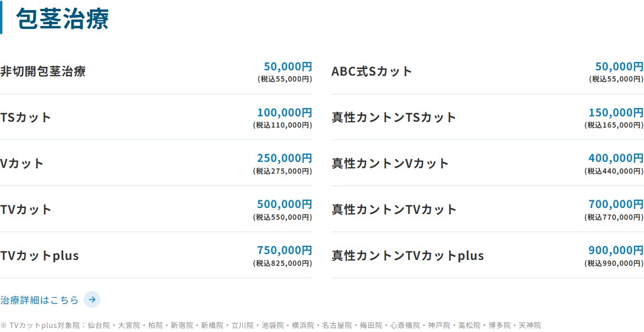
Task: Click the 50,000円 price for 非切開包茎治療
Action: pyautogui.click(x=288, y=66)
